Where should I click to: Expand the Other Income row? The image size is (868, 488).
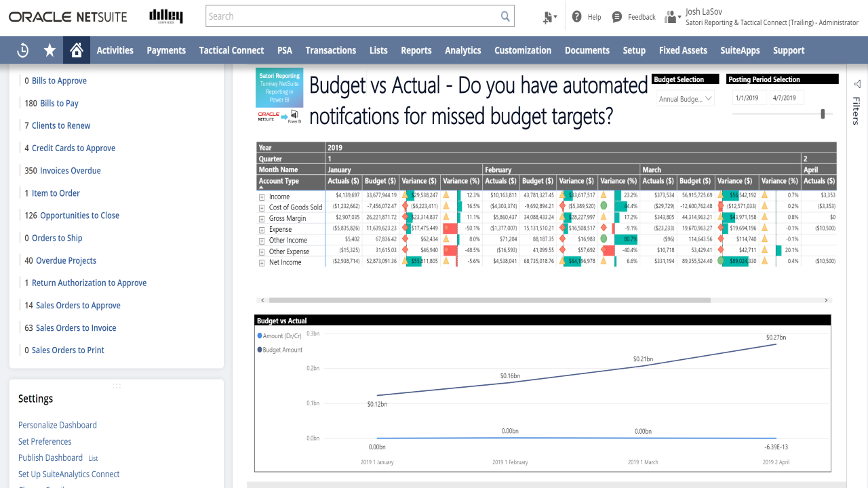coord(262,240)
